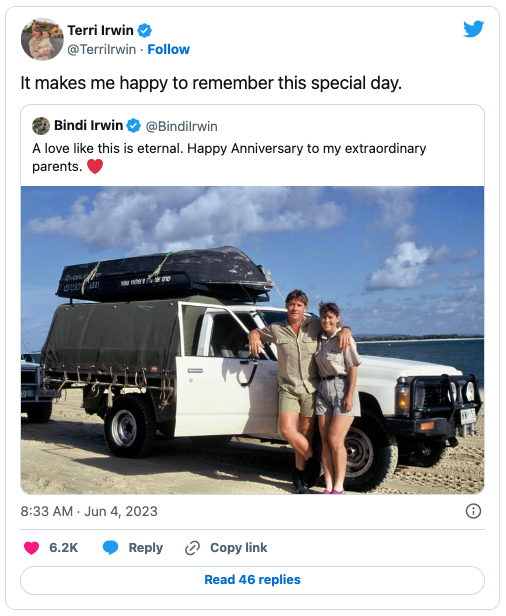506x616 pixels.
Task: Open the Terri Irwin display name
Action: tap(101, 30)
